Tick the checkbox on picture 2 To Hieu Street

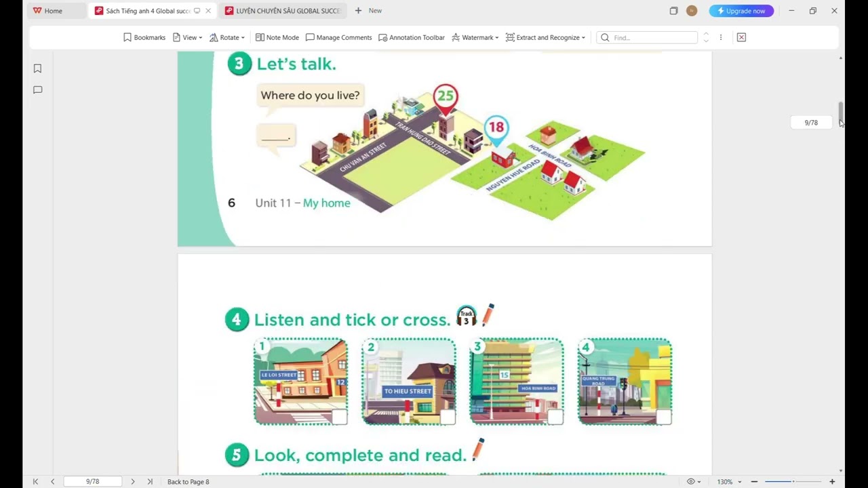(x=448, y=417)
